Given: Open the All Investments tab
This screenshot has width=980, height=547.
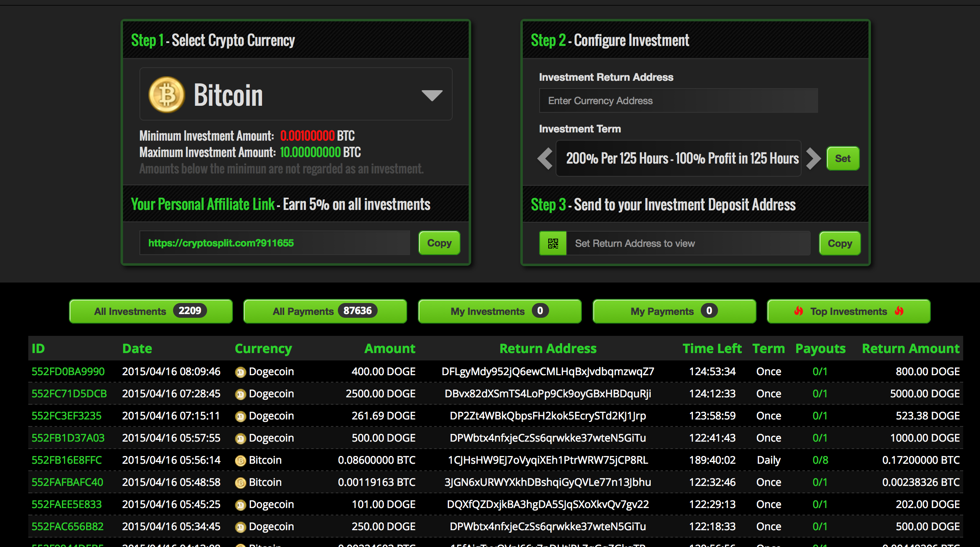Looking at the screenshot, I should pos(151,311).
